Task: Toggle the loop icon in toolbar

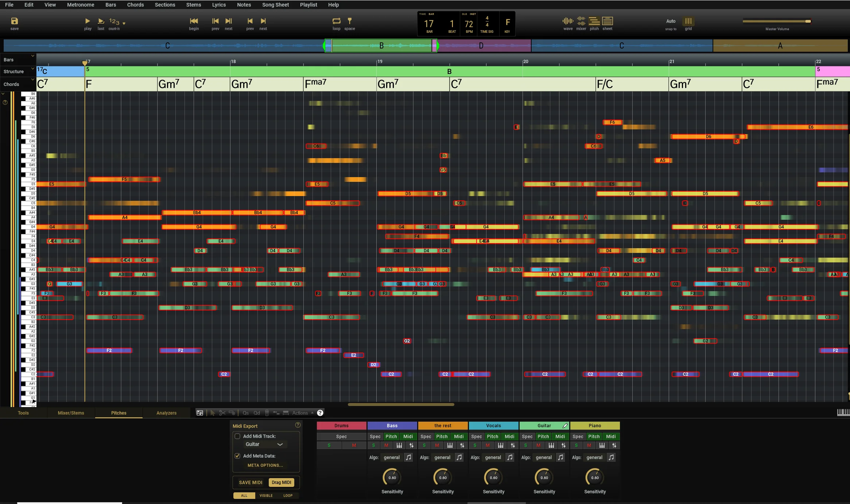Action: point(336,21)
